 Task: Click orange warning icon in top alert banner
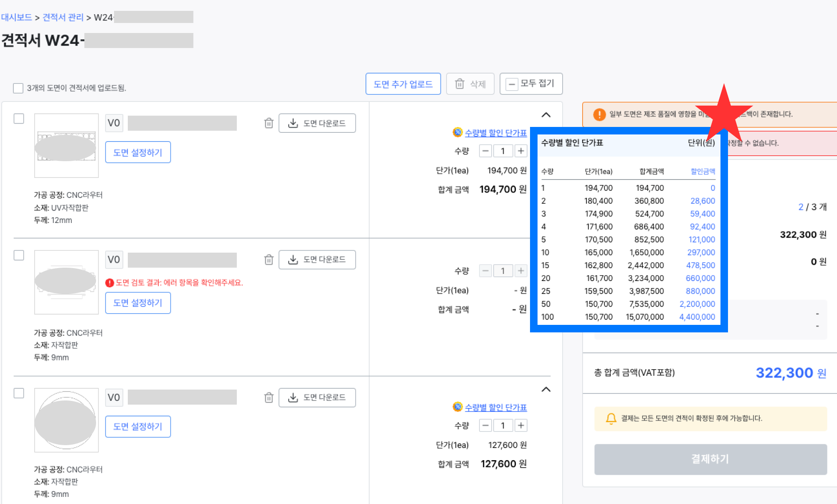pos(599,114)
